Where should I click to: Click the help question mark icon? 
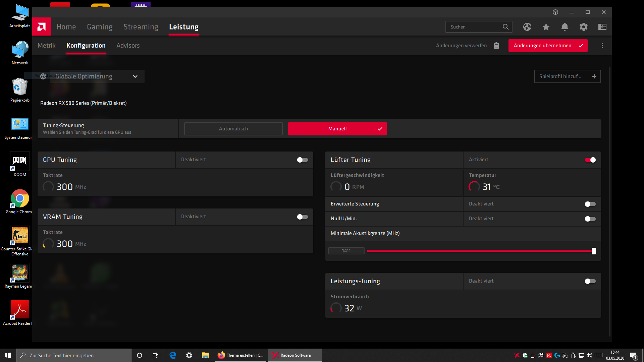pyautogui.click(x=555, y=12)
